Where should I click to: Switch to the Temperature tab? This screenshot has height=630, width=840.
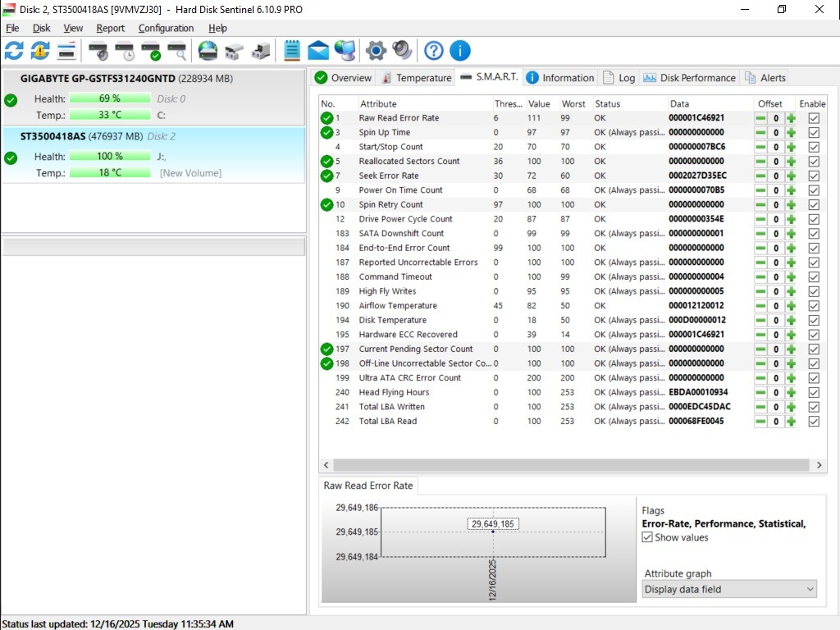pos(417,78)
